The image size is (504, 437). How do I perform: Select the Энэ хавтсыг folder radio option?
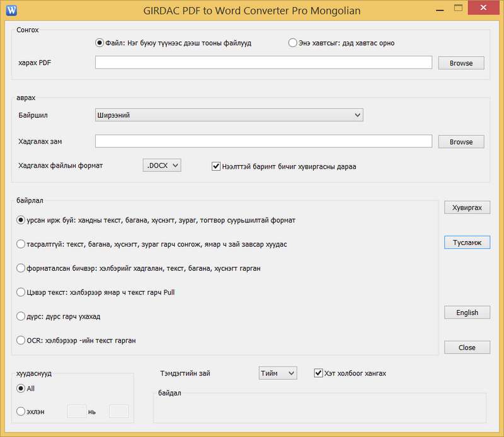coord(292,43)
